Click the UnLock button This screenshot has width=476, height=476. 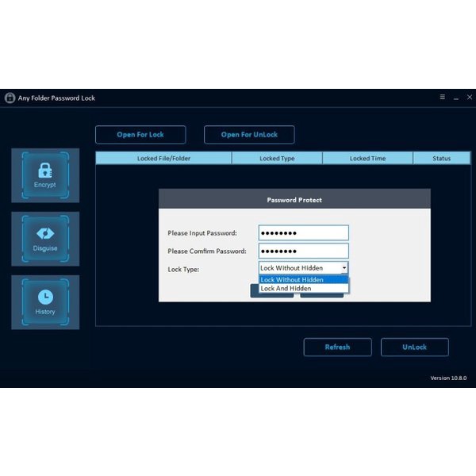pyautogui.click(x=415, y=347)
